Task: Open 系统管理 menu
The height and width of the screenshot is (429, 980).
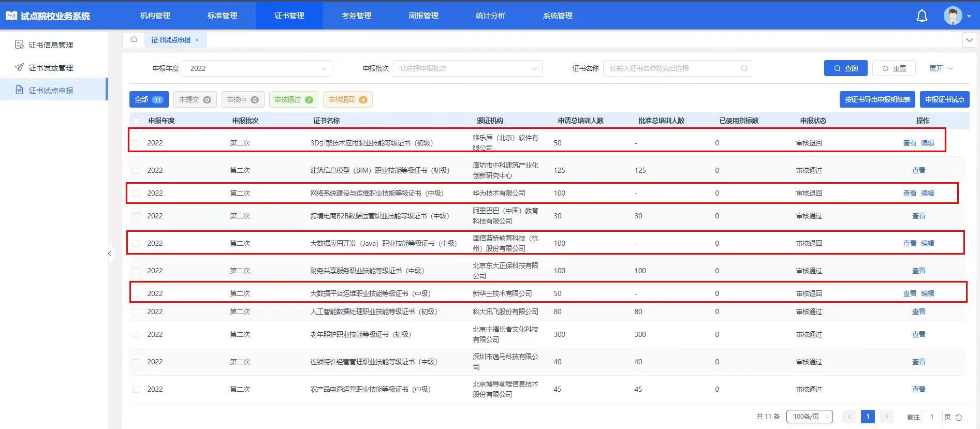Action: pyautogui.click(x=558, y=16)
